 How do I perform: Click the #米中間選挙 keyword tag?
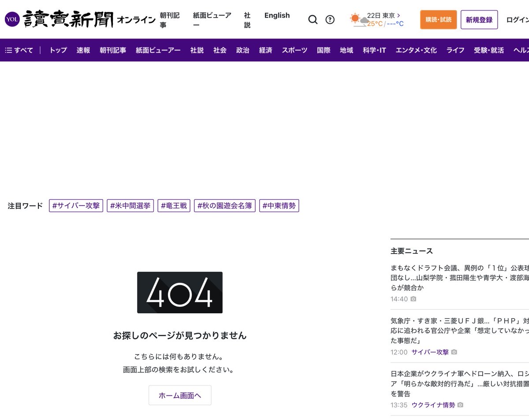pyautogui.click(x=130, y=205)
